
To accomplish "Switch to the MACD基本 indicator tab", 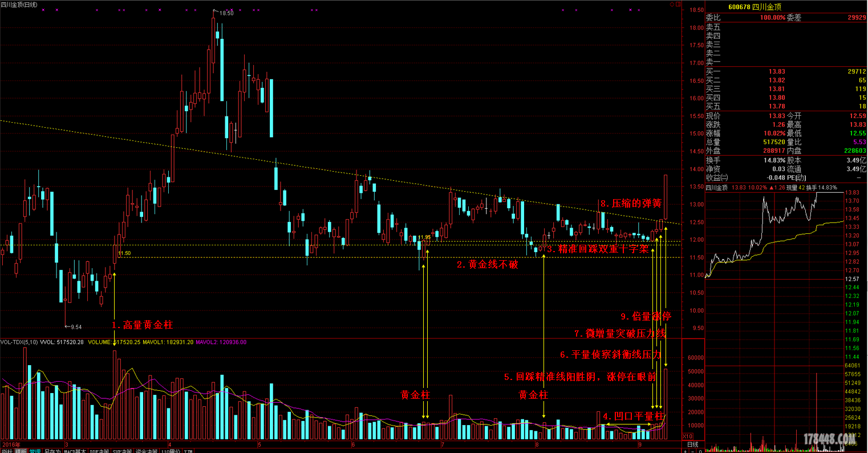I will [x=75, y=451].
